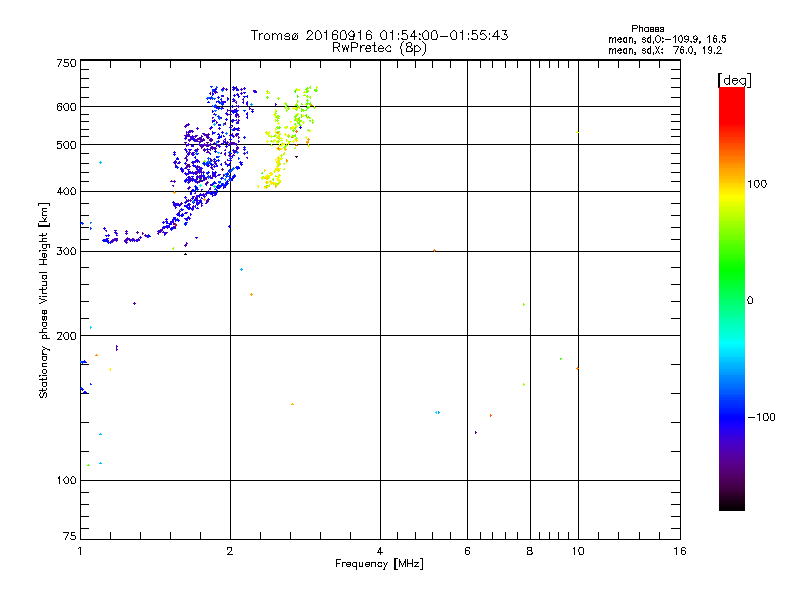Image resolution: width=800 pixels, height=600 pixels.
Task: Click the '750' y-axis tick label
Action: pos(66,63)
